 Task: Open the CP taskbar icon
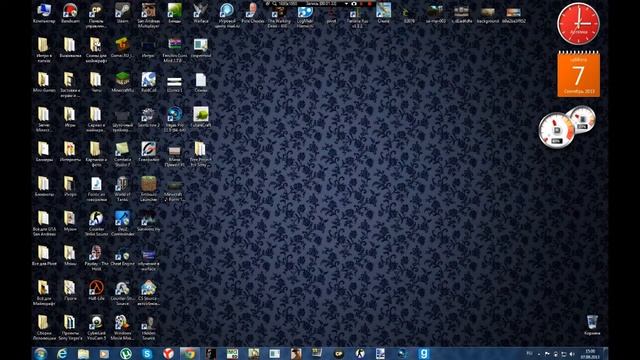[338, 353]
